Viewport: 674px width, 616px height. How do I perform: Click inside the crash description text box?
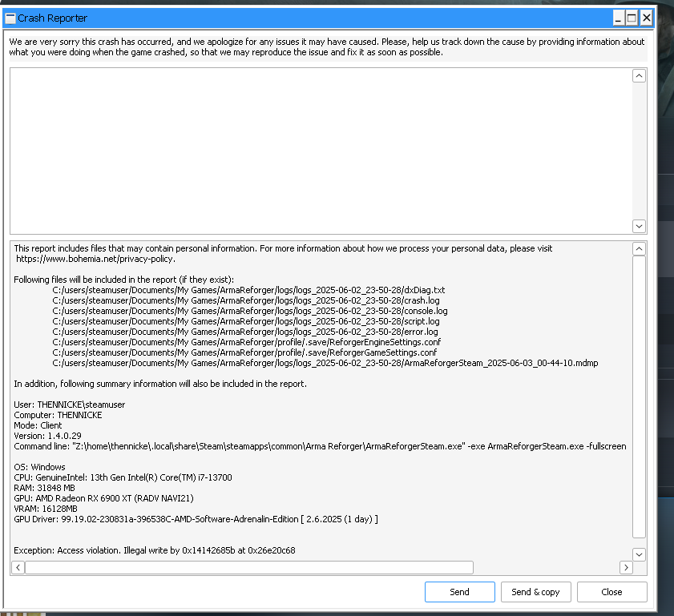[321, 151]
